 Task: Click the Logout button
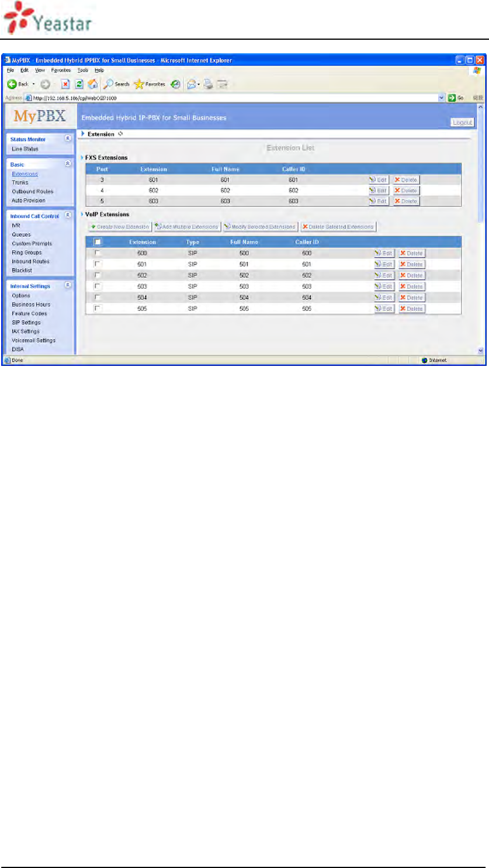point(463,123)
